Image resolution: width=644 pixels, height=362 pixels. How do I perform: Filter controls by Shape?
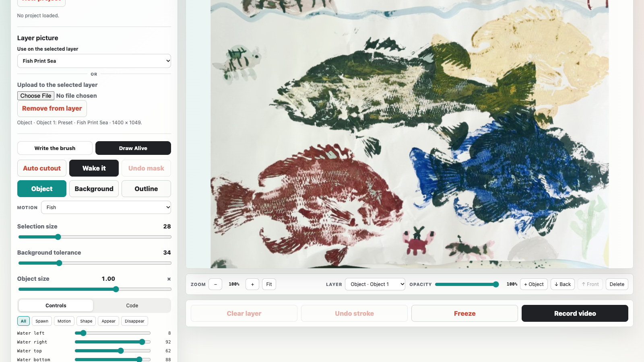(86, 321)
